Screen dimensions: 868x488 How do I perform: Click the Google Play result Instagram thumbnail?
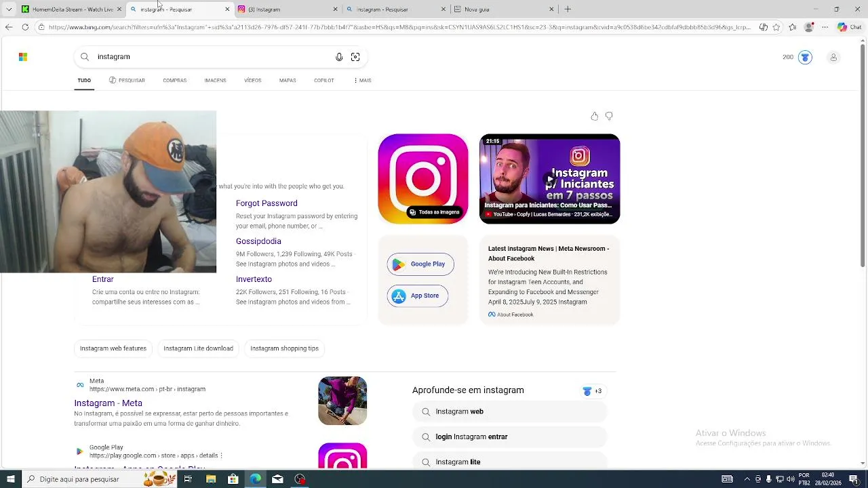tap(342, 455)
